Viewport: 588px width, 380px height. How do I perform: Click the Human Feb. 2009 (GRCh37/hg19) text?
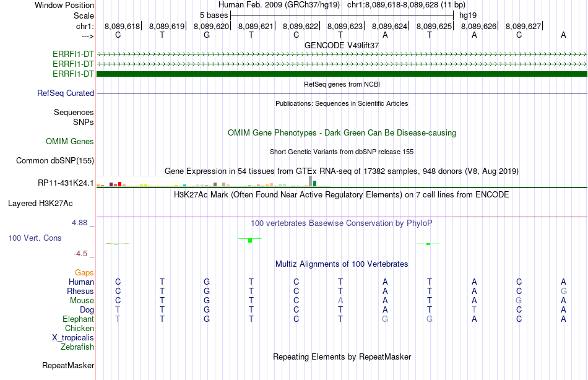coord(279,5)
